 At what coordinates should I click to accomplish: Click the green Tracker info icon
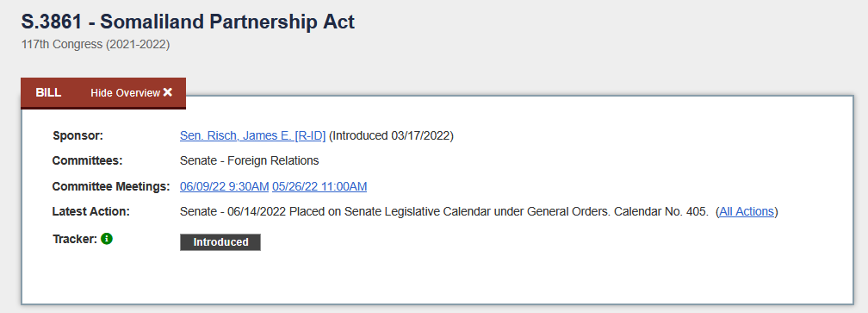point(107,239)
